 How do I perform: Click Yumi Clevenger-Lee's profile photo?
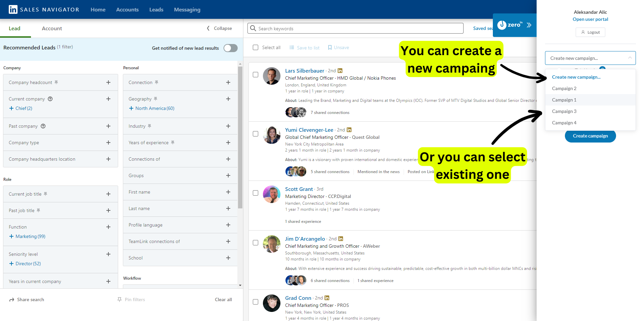click(x=271, y=135)
